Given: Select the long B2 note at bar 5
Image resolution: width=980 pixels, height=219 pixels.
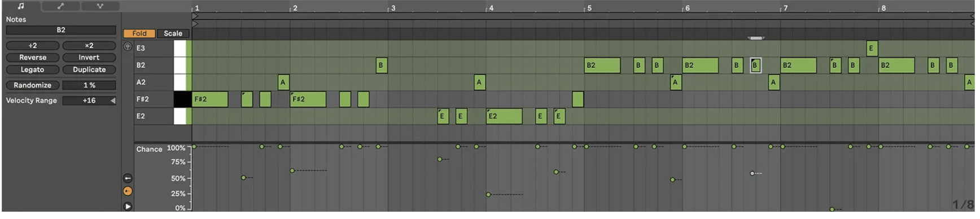Looking at the screenshot, I should pos(602,65).
